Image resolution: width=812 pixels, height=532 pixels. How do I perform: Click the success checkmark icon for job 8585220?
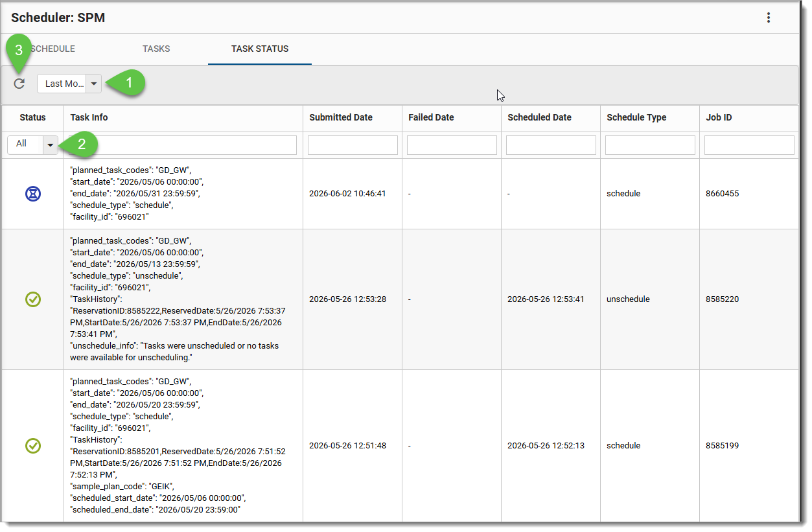[33, 299]
